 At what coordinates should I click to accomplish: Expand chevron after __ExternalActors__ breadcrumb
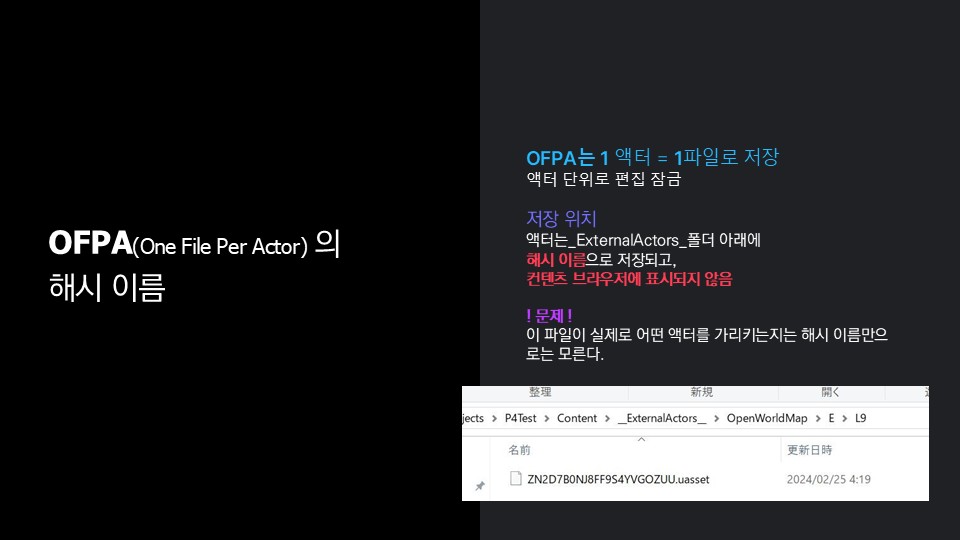(716, 419)
